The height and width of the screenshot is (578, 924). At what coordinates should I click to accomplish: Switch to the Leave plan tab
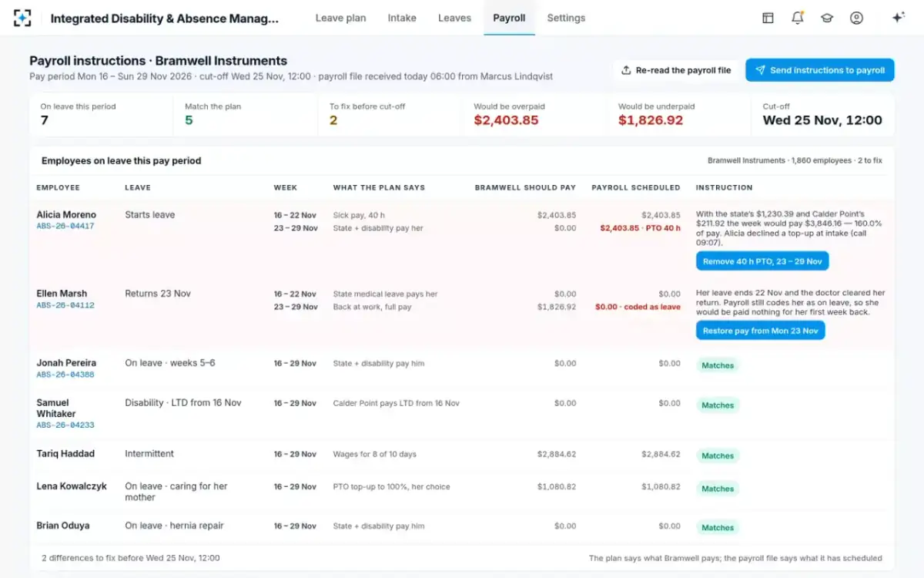[x=340, y=18]
